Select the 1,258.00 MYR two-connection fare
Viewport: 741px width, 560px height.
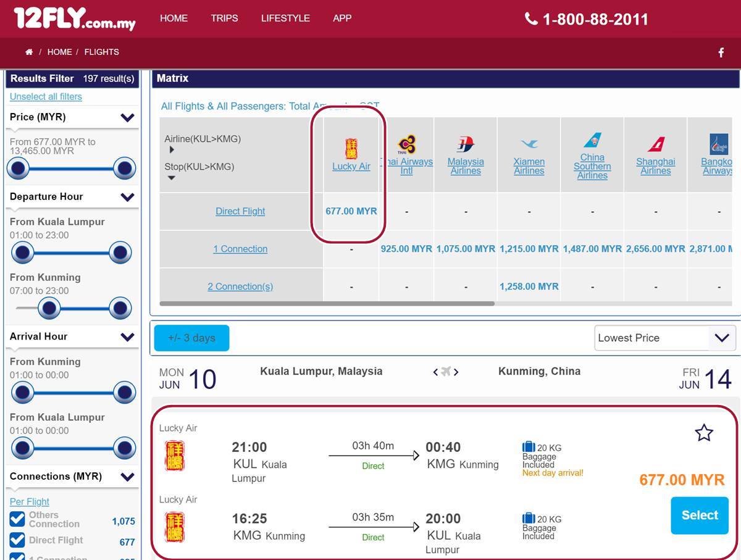[529, 286]
